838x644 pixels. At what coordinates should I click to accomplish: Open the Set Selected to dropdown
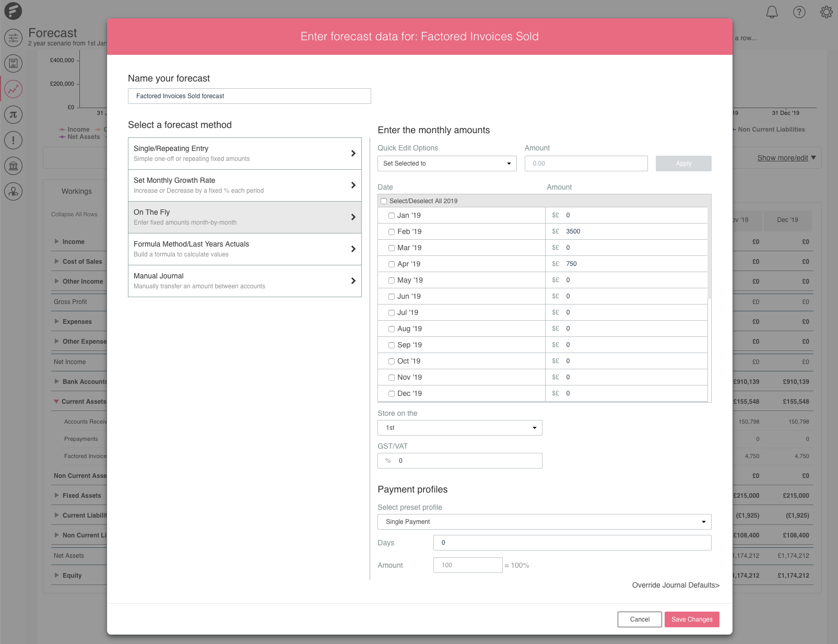(447, 163)
